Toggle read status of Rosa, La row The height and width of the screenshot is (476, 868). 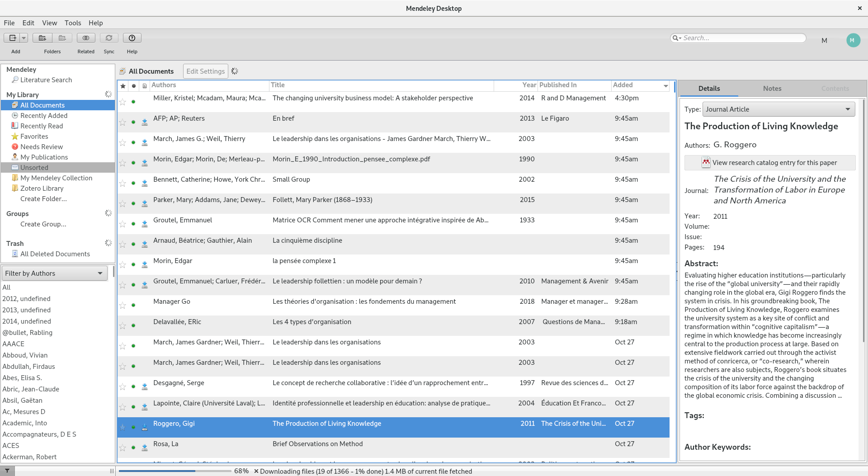(x=133, y=448)
